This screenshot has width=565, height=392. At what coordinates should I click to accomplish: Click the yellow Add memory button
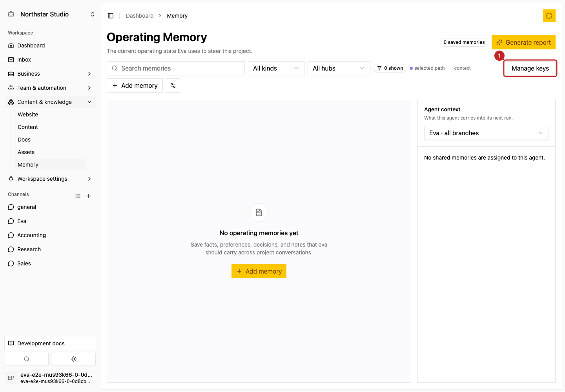coord(259,271)
